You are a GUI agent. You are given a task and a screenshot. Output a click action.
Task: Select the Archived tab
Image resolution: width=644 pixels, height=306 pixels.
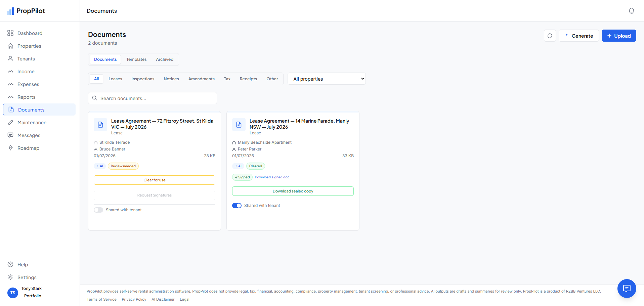(165, 59)
